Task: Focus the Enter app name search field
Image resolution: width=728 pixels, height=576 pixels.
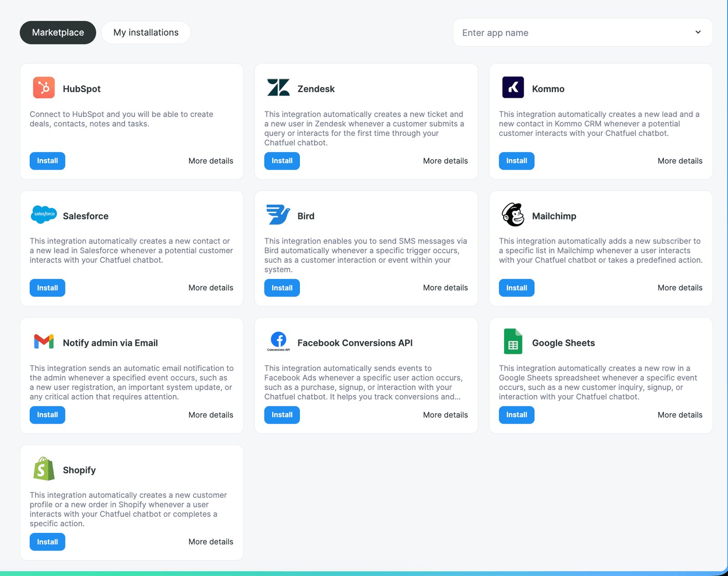Action: tap(583, 33)
